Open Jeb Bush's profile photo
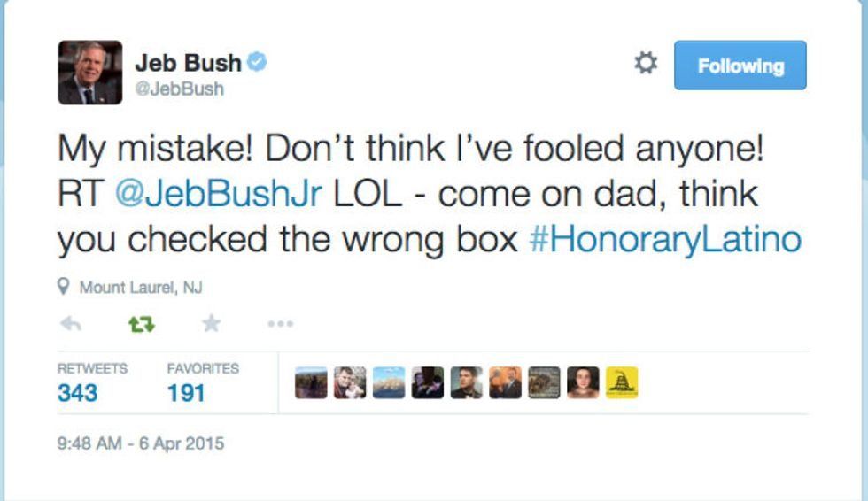 tap(90, 73)
